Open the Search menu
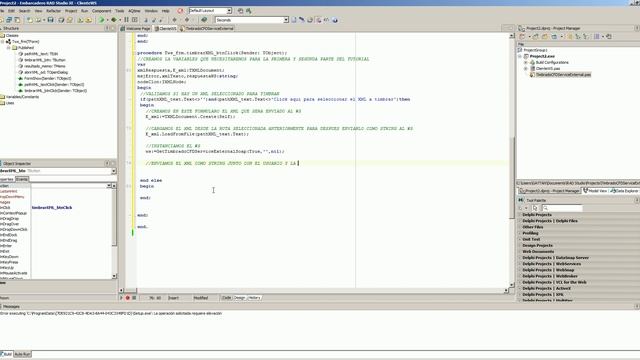640x360 pixels. click(x=24, y=11)
